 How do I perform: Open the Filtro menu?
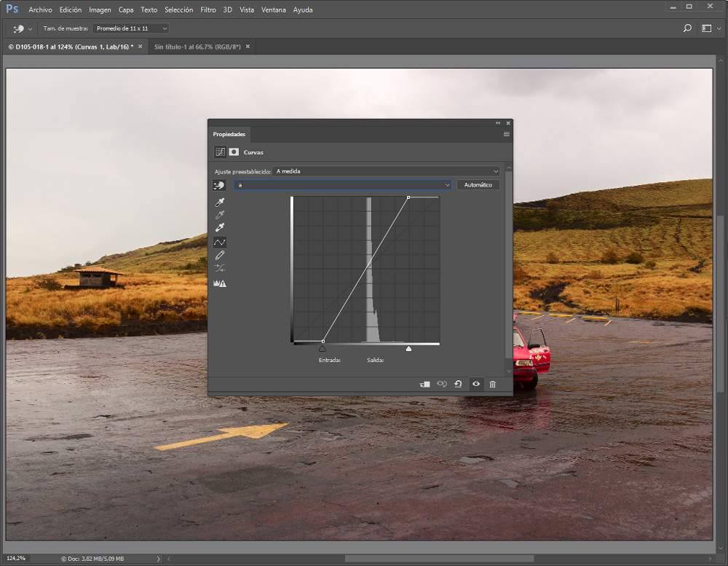[x=208, y=9]
